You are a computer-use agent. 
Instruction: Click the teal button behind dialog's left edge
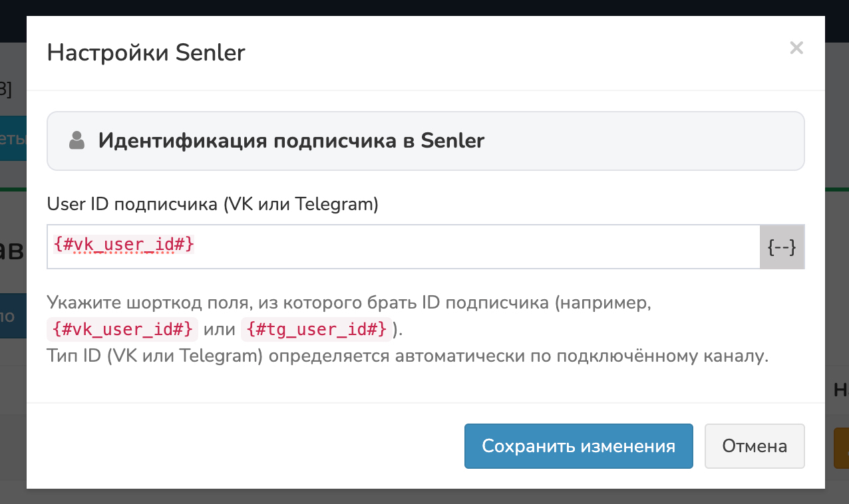(13, 138)
